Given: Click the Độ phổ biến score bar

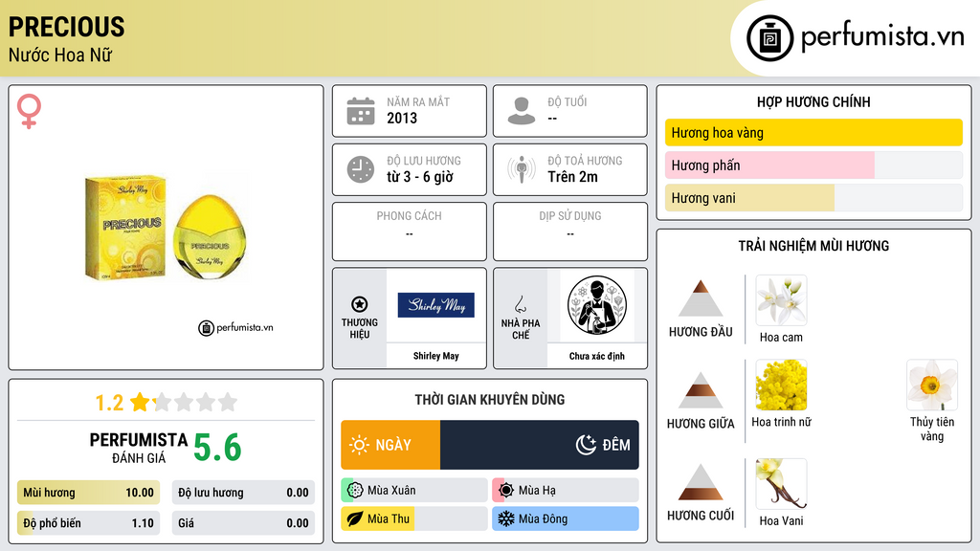Looking at the screenshot, I should click(x=88, y=523).
